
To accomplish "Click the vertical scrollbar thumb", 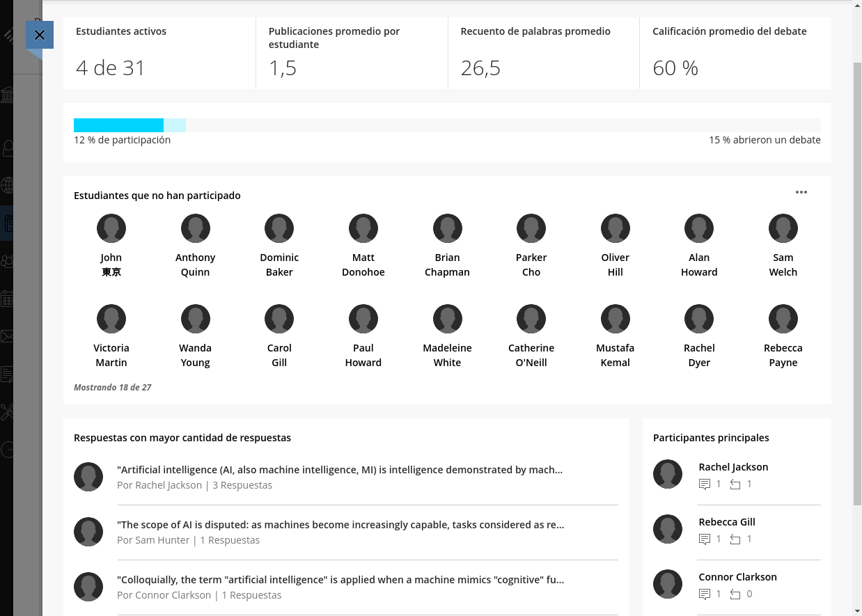I will pos(857,284).
